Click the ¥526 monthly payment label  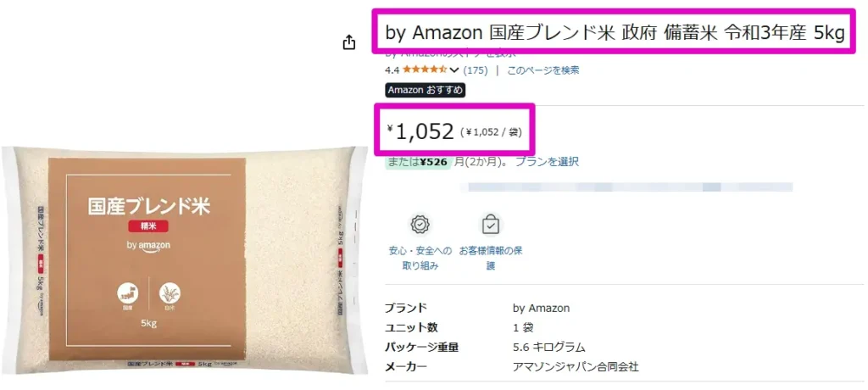point(433,162)
